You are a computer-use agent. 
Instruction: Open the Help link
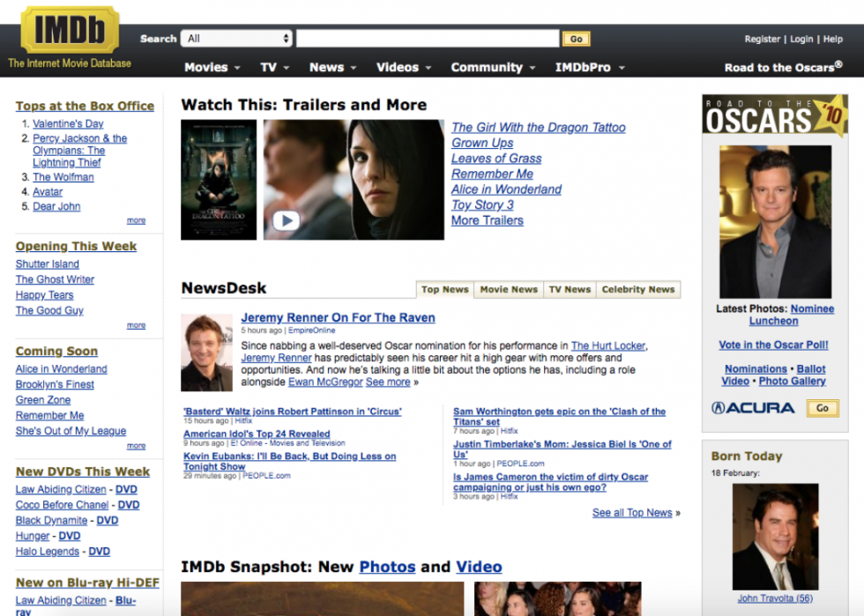coord(832,39)
